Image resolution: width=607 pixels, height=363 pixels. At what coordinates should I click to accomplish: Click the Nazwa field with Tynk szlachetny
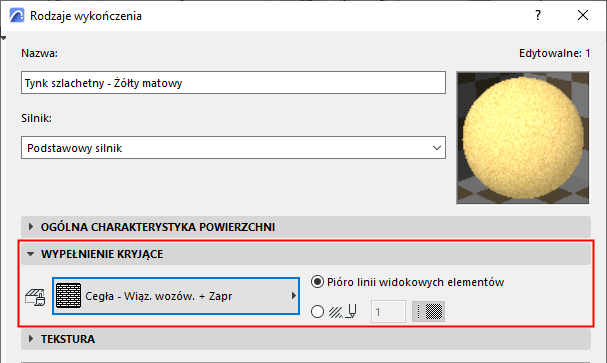[x=233, y=82]
